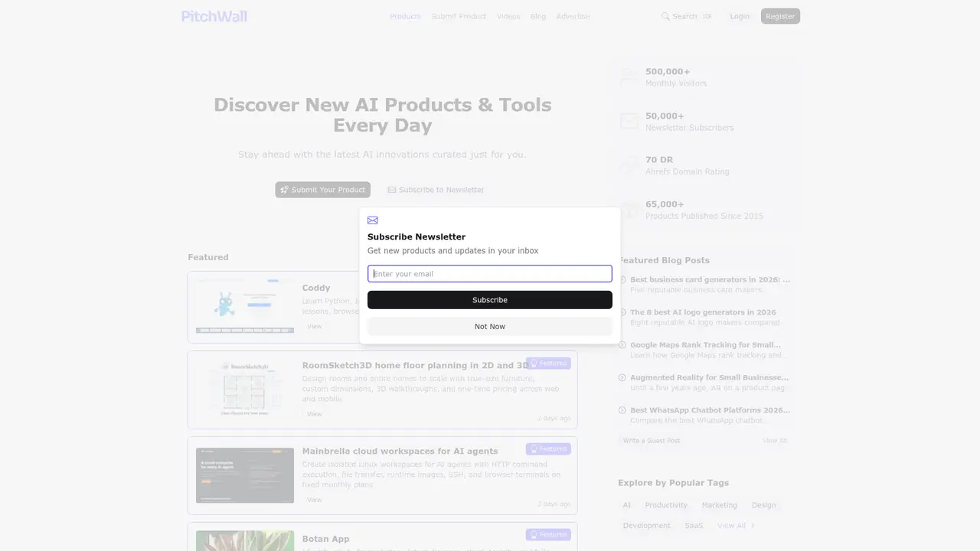Click arrow icon beside Augmented Reality post
Viewport: 980px width, 551px height.
click(622, 377)
